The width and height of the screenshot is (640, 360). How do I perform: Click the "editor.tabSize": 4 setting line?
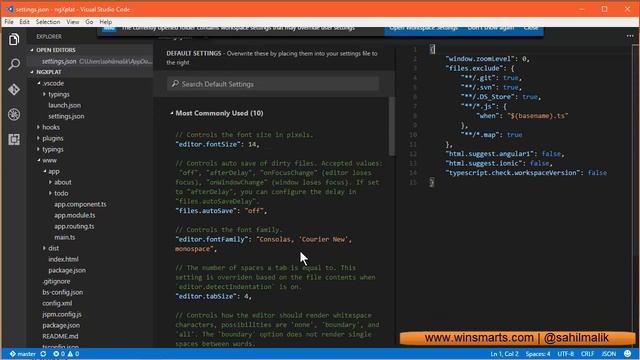click(213, 296)
